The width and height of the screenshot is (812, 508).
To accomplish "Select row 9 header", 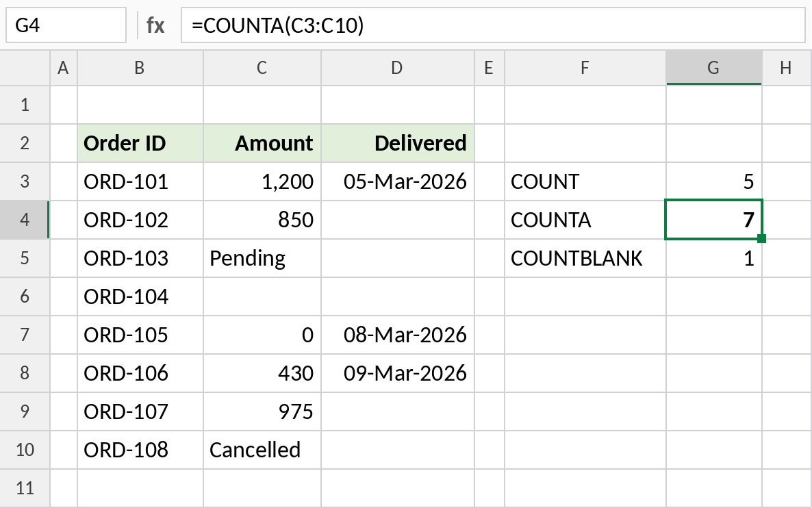I will click(x=25, y=411).
